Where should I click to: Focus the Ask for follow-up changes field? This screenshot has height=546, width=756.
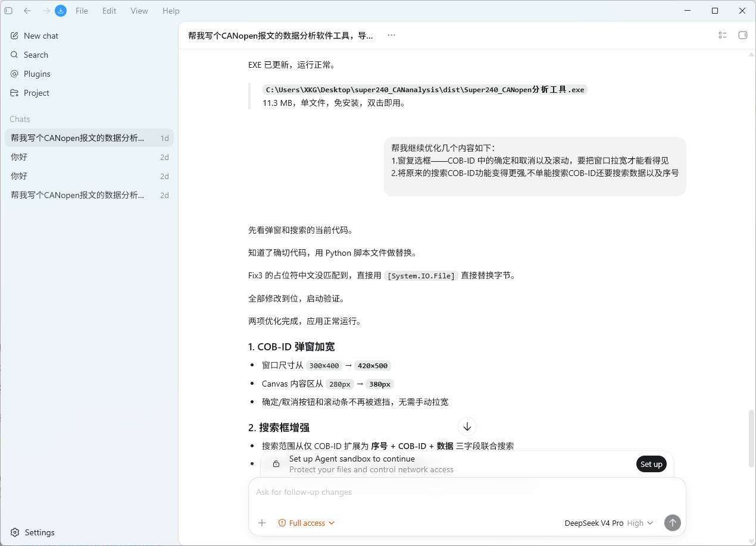click(x=467, y=492)
